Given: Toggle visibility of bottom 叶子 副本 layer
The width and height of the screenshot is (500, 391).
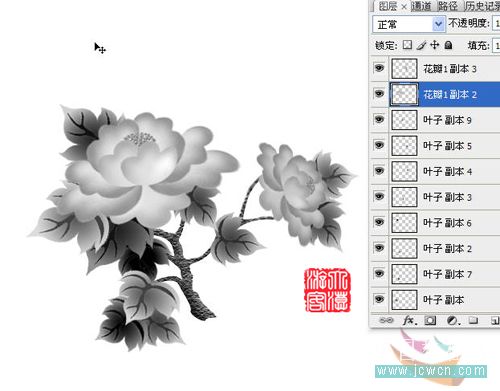Looking at the screenshot, I should pyautogui.click(x=379, y=299).
